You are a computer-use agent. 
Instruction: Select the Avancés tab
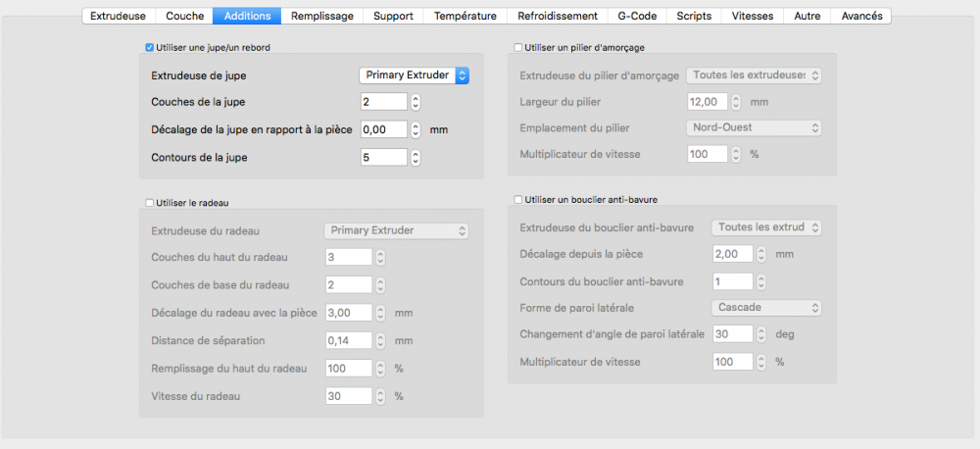tap(861, 16)
